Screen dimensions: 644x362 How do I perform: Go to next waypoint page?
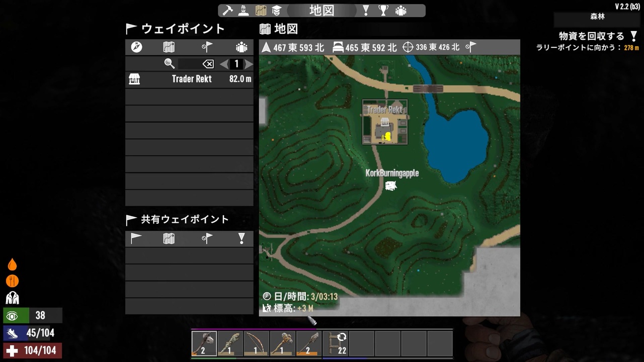point(249,64)
